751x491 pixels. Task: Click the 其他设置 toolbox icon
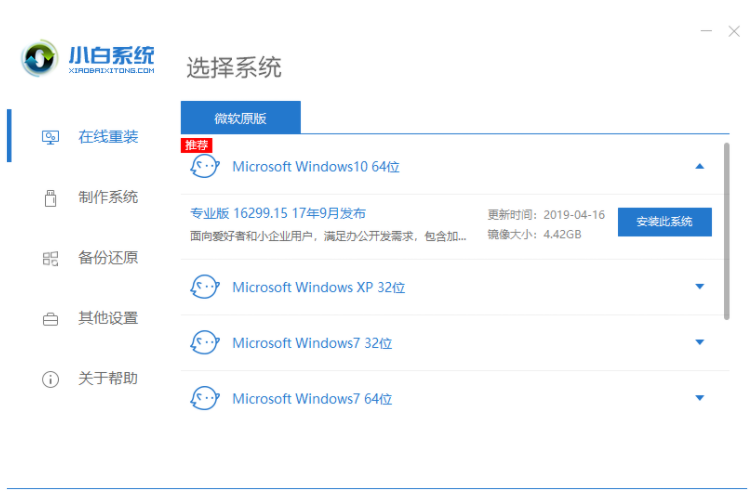[x=50, y=319]
